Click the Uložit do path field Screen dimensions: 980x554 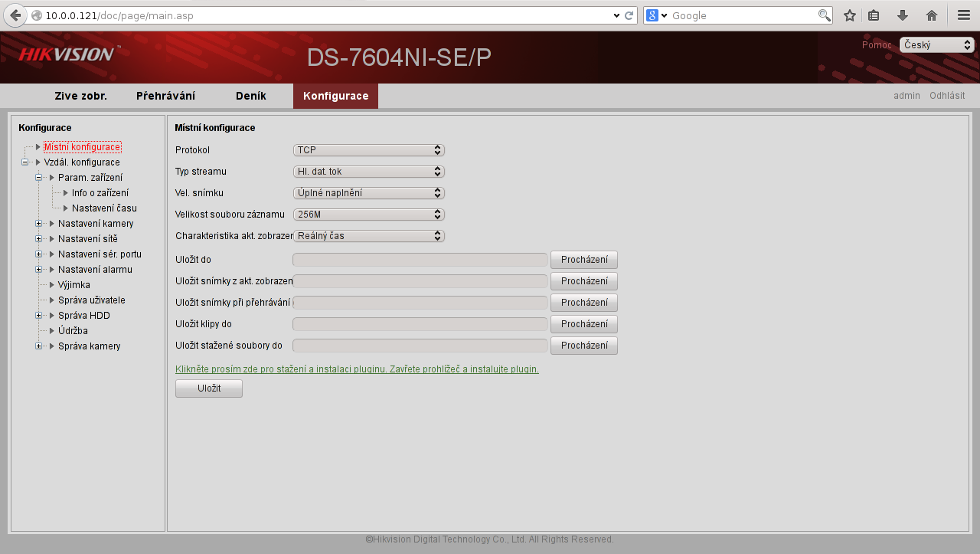(x=420, y=260)
